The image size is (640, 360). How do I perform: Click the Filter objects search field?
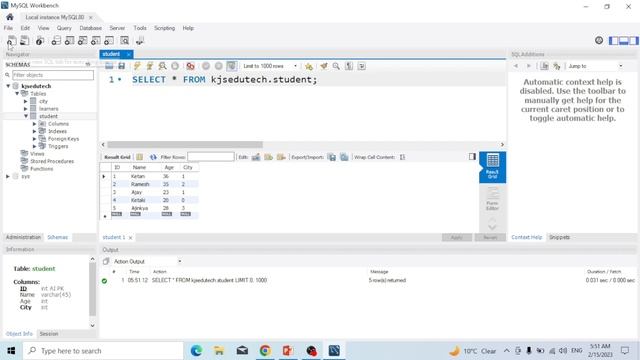tap(53, 75)
